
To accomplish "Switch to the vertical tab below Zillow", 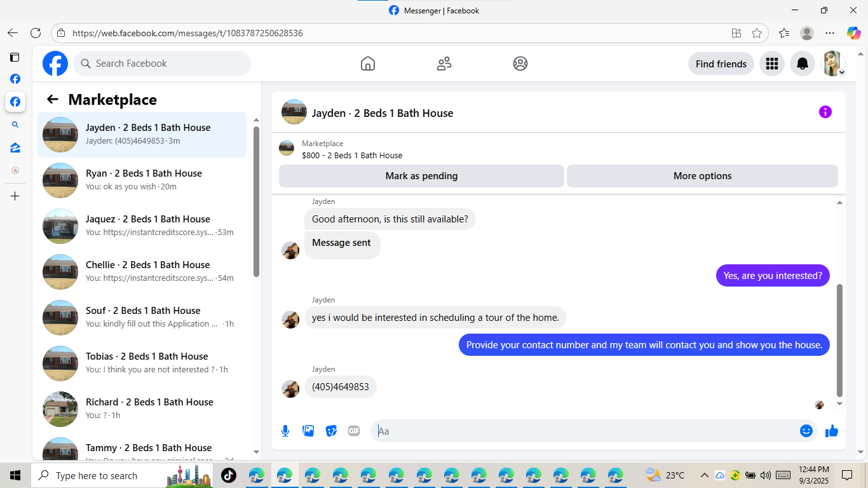I will [x=15, y=171].
